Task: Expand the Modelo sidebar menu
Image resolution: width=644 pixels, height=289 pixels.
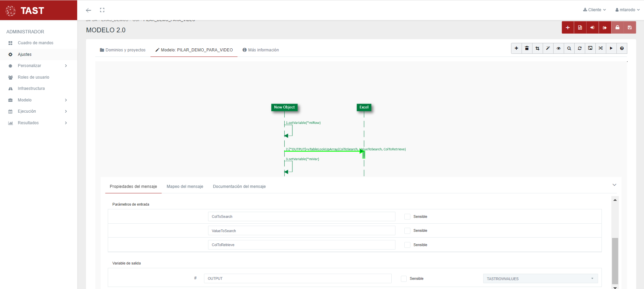Action: pos(37,100)
